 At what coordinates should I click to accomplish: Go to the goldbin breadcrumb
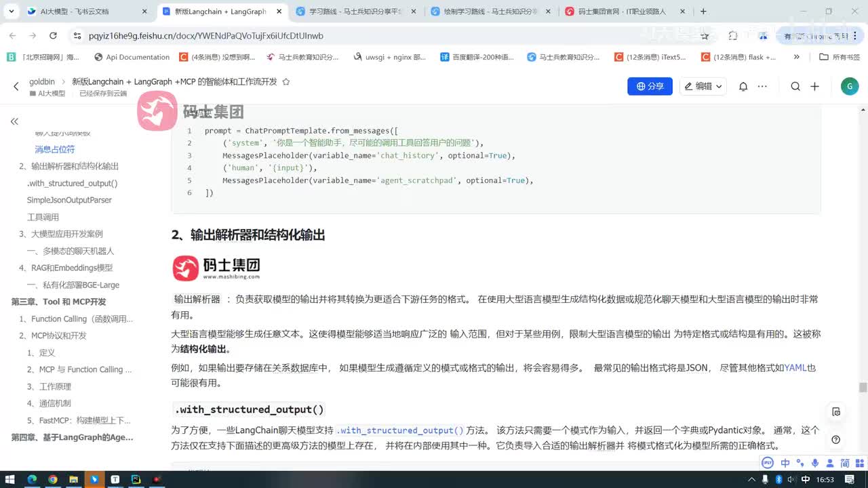tap(42, 81)
